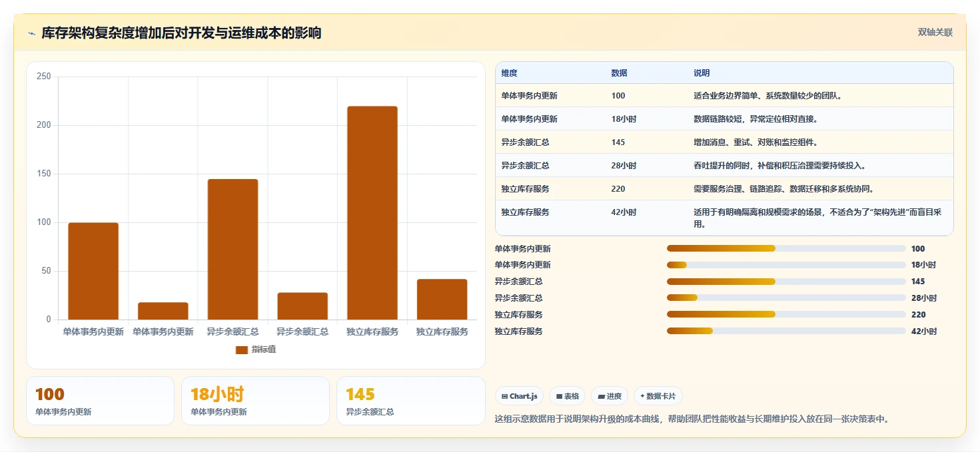The width and height of the screenshot is (980, 452).
Task: Click the table description starting with 吞吐提升的同时
Action: coord(780,166)
